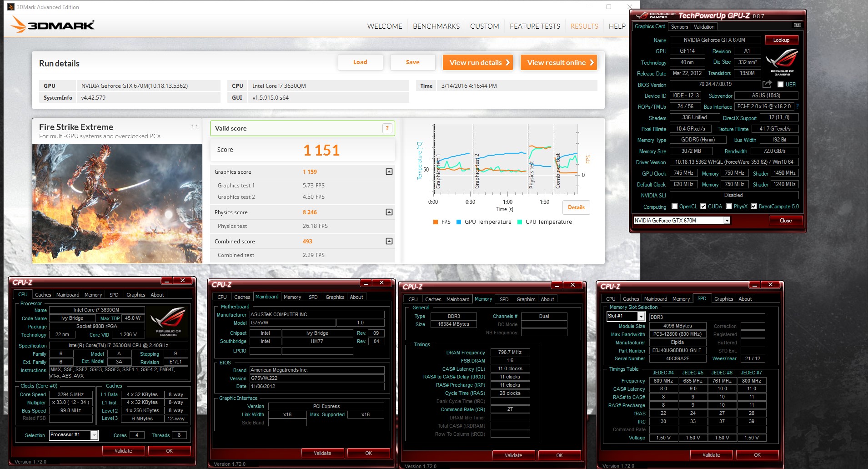Click OK in CPU-Z Mainboard window

(x=368, y=453)
